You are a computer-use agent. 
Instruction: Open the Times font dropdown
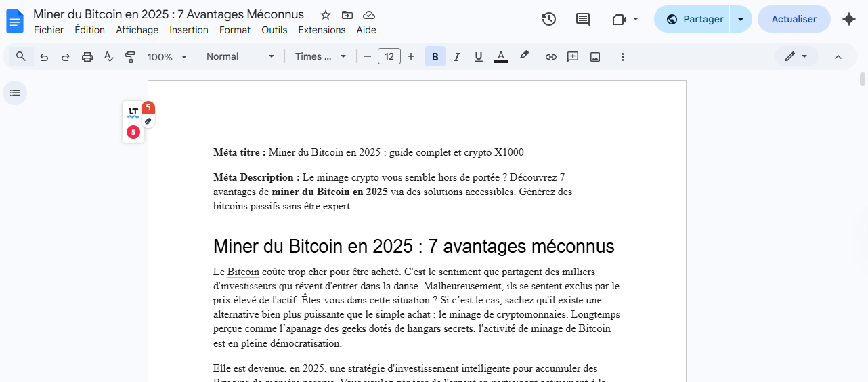click(x=321, y=56)
